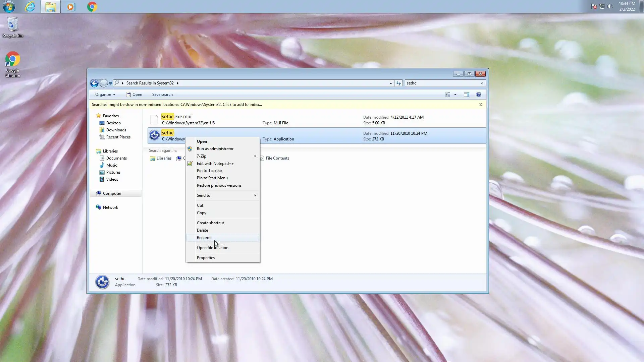Open Google Chrome from the taskbar
The image size is (644, 362).
pyautogui.click(x=92, y=7)
